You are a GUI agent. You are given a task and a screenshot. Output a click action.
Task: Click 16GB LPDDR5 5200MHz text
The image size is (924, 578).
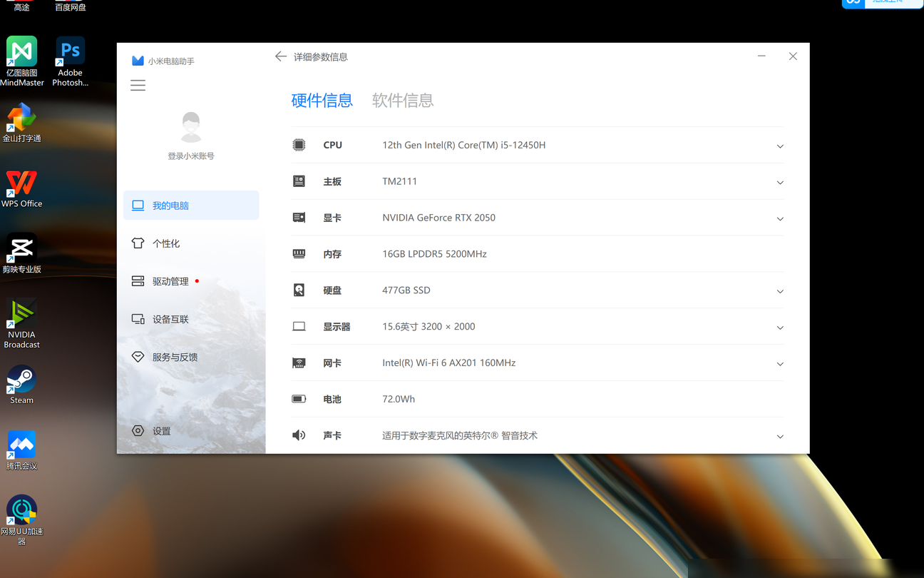coord(434,254)
